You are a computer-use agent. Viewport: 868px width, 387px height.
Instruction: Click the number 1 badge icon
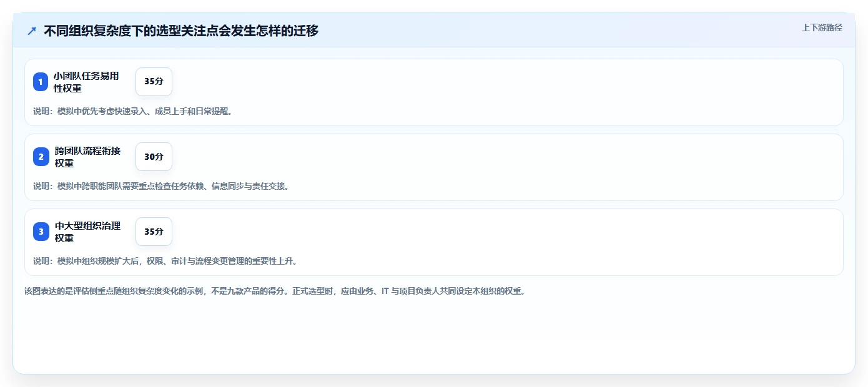(41, 82)
